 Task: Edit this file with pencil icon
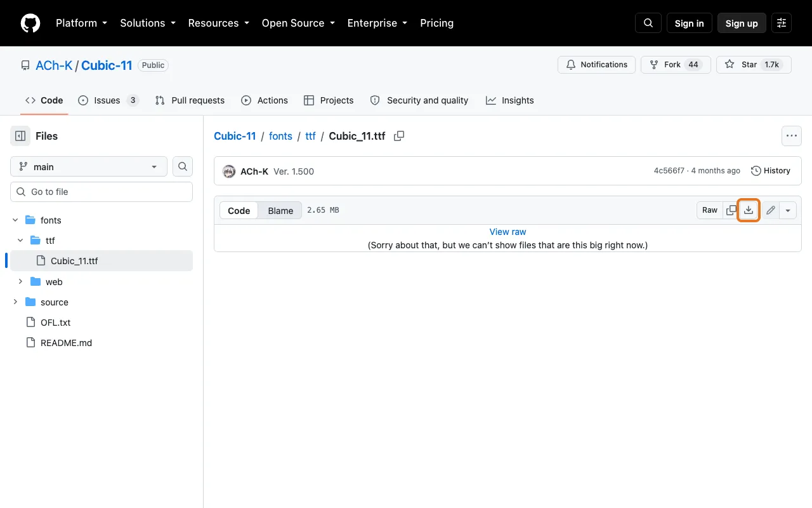[770, 210]
